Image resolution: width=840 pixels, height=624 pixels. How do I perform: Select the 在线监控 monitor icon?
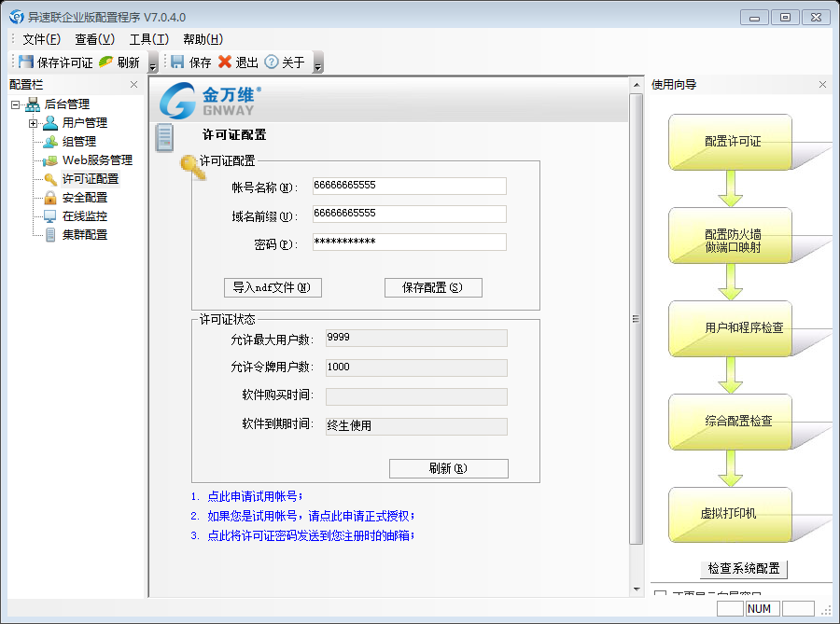[x=49, y=216]
